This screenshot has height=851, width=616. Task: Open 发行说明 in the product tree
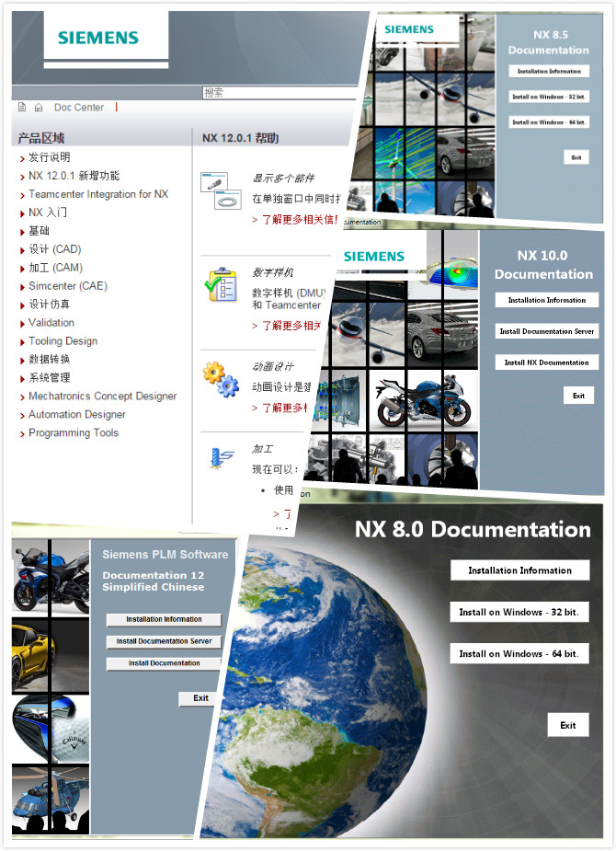pyautogui.click(x=50, y=157)
